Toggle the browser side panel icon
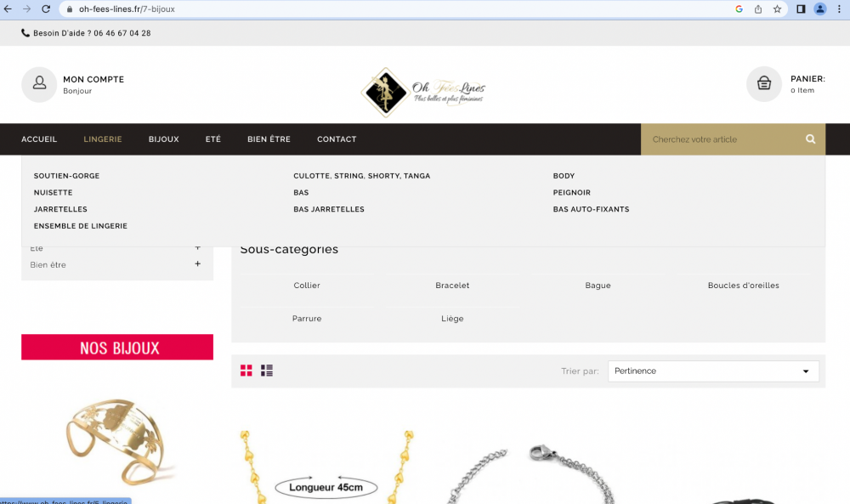Image resolution: width=850 pixels, height=504 pixels. [801, 9]
